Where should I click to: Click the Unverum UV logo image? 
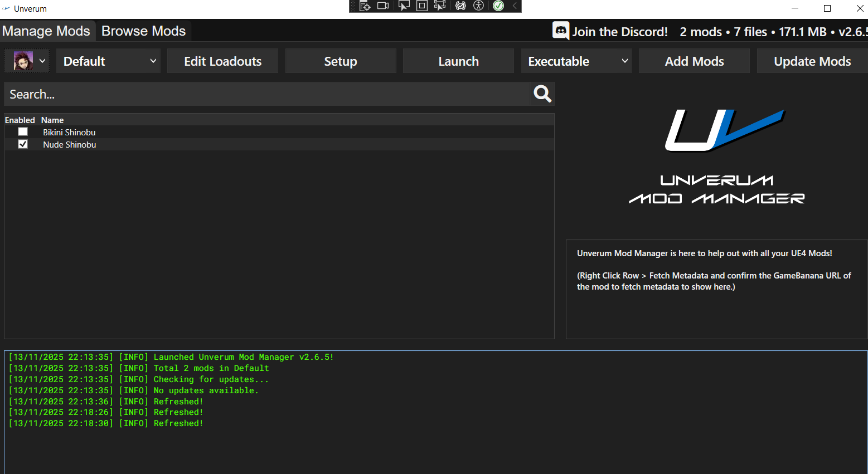click(725, 130)
